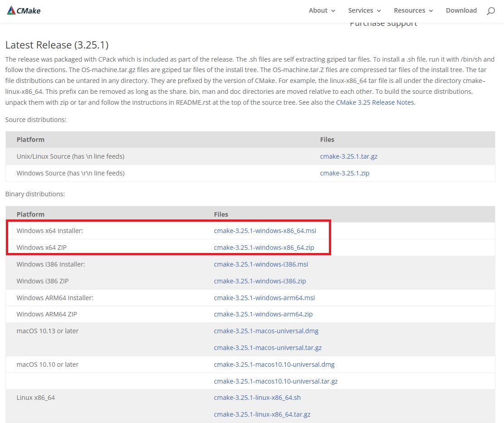Download cmake-3.25.1.tar.gz source

348,156
